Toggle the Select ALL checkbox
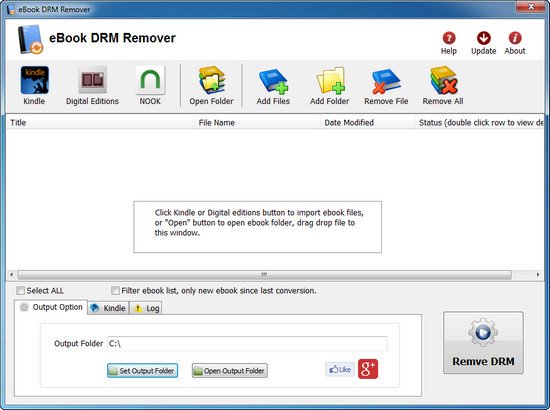 (x=20, y=290)
